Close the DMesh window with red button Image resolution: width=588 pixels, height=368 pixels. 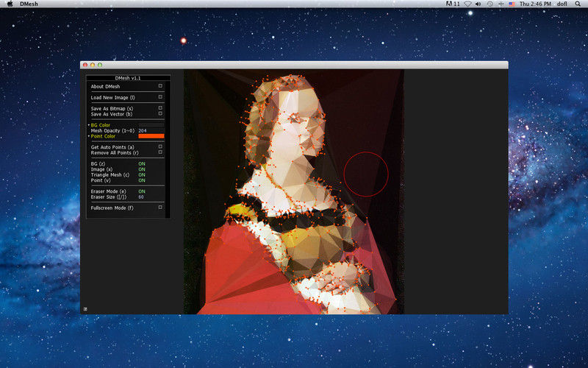click(x=85, y=65)
